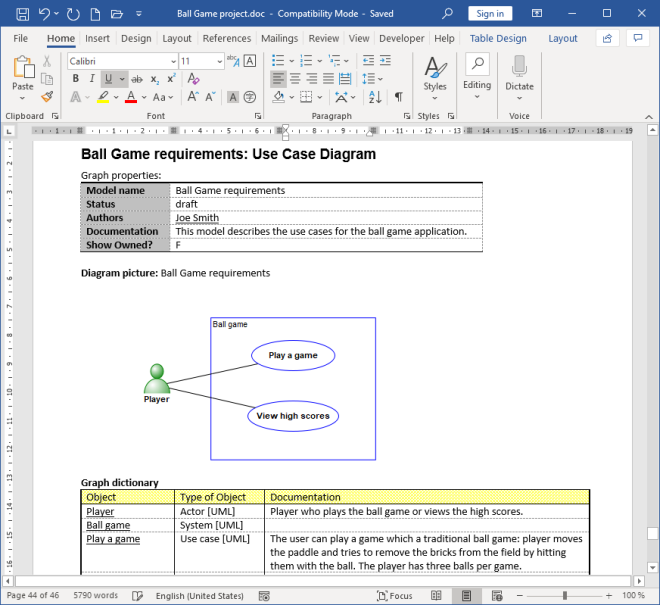660x605 pixels.
Task: Apply the red font color swatch
Action: pyautogui.click(x=130, y=97)
